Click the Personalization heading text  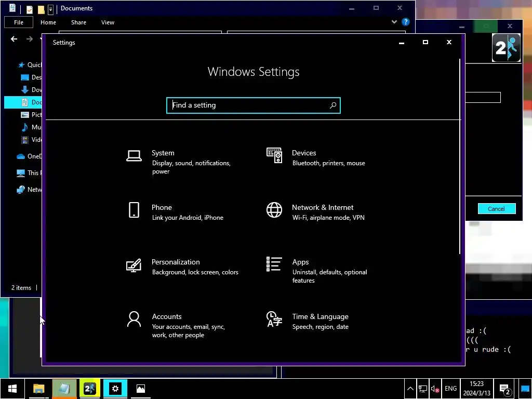(176, 262)
